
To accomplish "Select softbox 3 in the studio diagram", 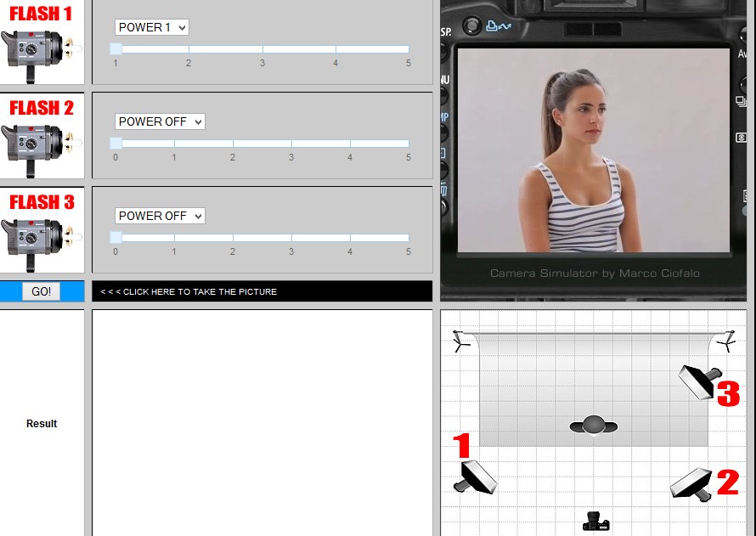I will coord(700,382).
